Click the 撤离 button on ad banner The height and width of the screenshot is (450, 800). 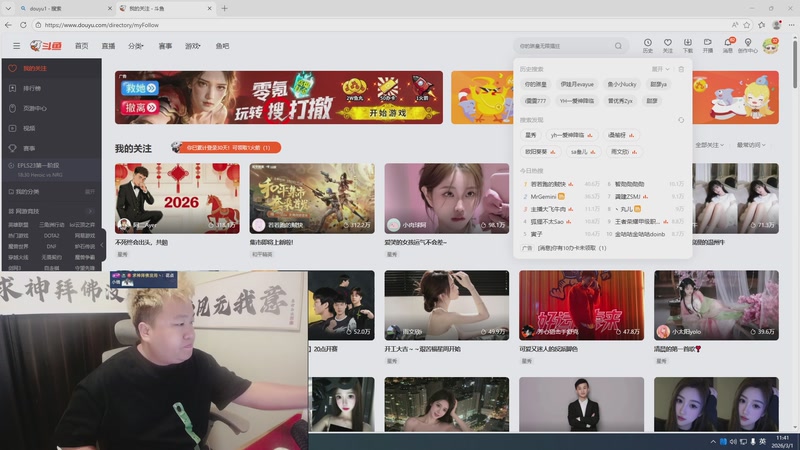click(140, 108)
